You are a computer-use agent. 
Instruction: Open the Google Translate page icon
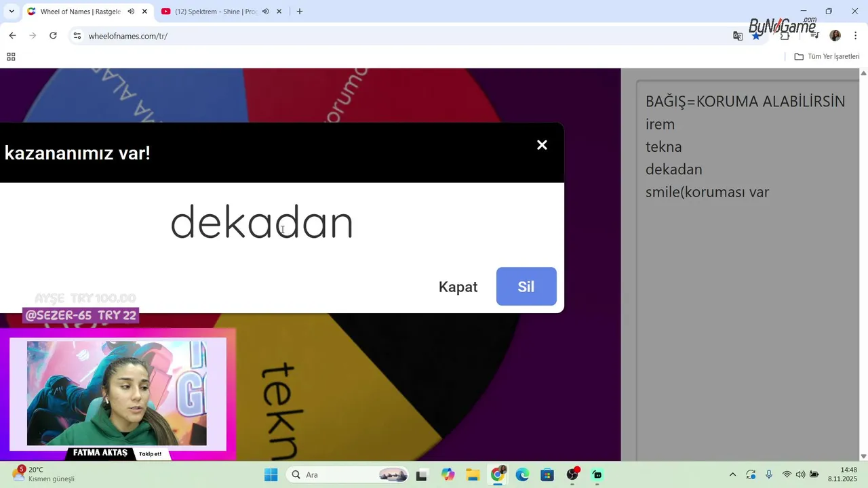738,36
